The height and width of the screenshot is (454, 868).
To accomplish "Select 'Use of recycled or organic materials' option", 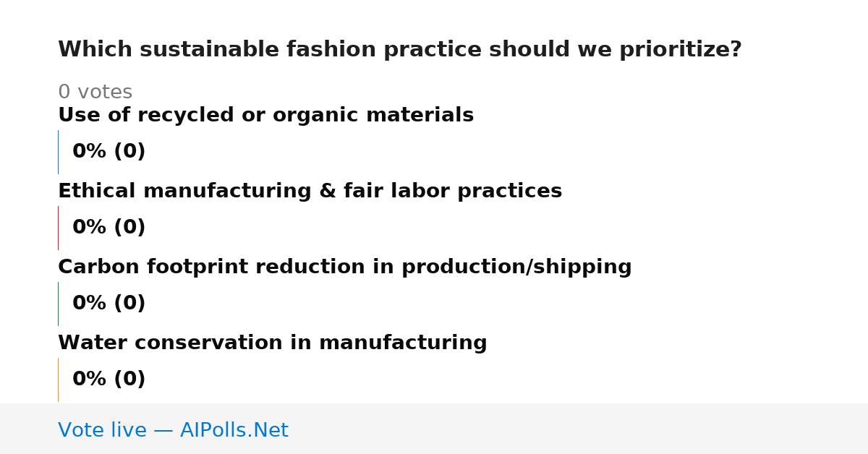I will (x=266, y=115).
